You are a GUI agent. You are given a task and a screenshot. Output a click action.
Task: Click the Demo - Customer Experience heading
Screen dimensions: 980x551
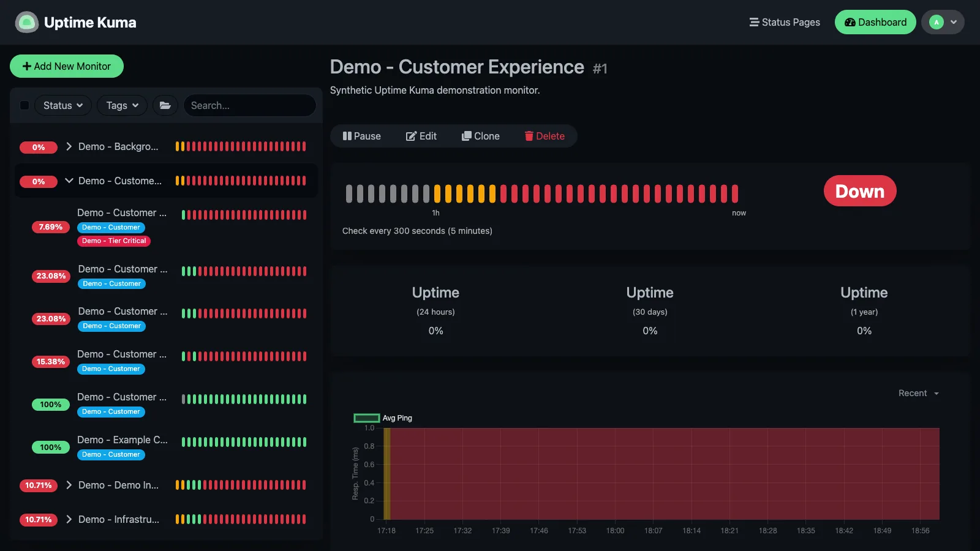(457, 67)
